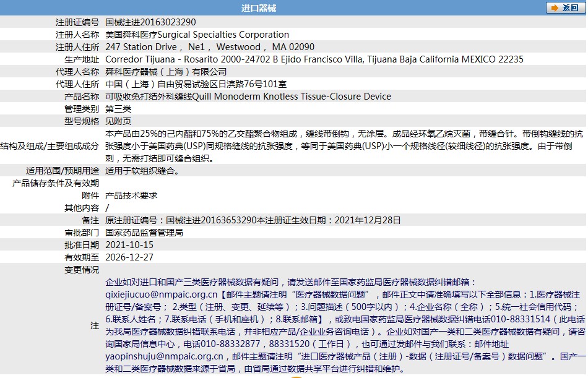Select email qixiejiucuo@nmpaic.org.cn in note
The image size is (588, 378).
(162, 294)
